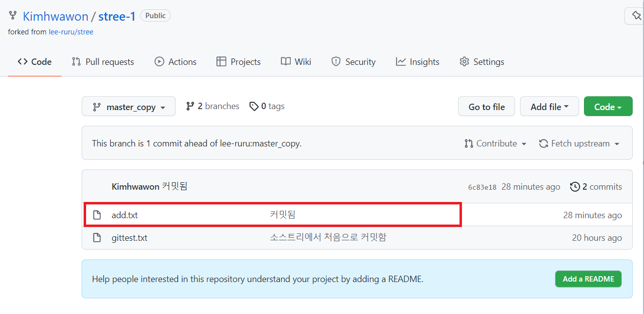Open the stree-1 repository link
The width and height of the screenshot is (644, 314).
(117, 16)
